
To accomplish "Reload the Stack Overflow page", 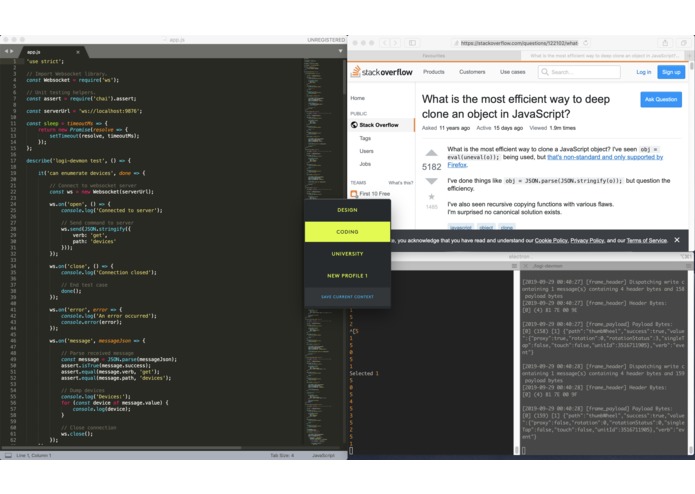I will pyautogui.click(x=586, y=43).
